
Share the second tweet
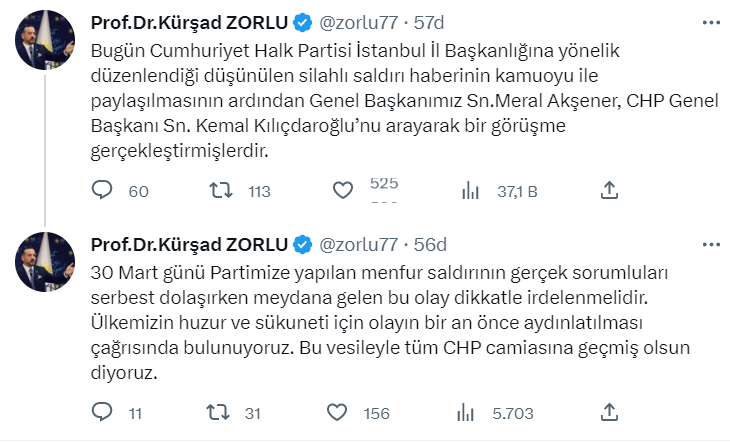(x=609, y=411)
